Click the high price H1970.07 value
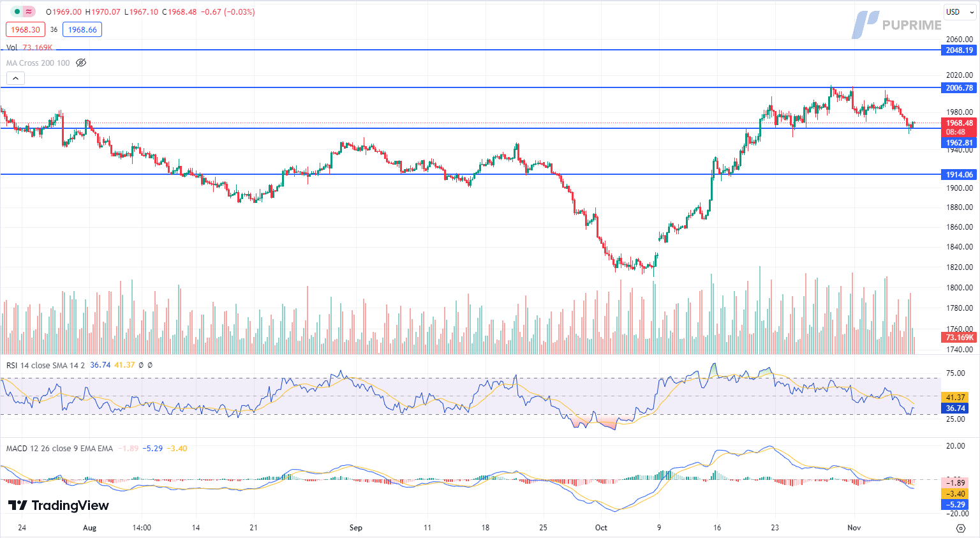The width and height of the screenshot is (980, 538). click(x=103, y=11)
